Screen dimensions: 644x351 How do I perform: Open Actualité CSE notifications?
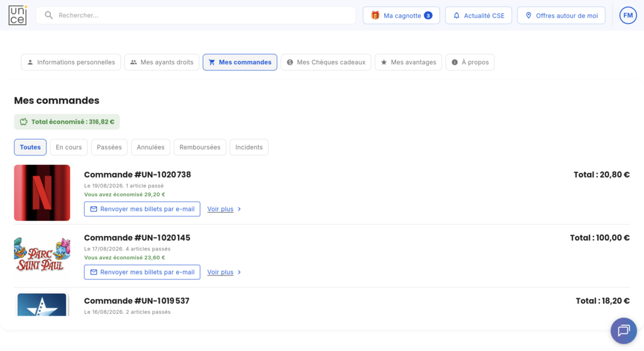tap(479, 15)
